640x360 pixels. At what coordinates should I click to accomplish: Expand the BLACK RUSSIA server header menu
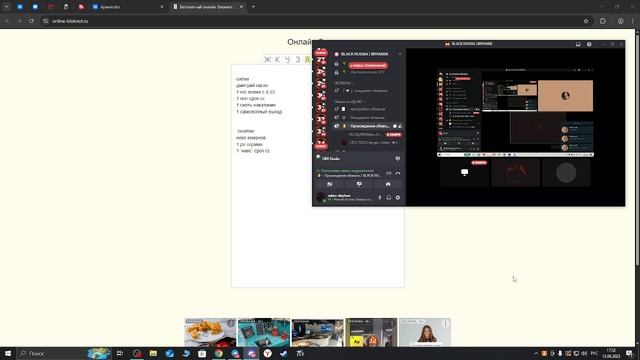click(x=367, y=54)
